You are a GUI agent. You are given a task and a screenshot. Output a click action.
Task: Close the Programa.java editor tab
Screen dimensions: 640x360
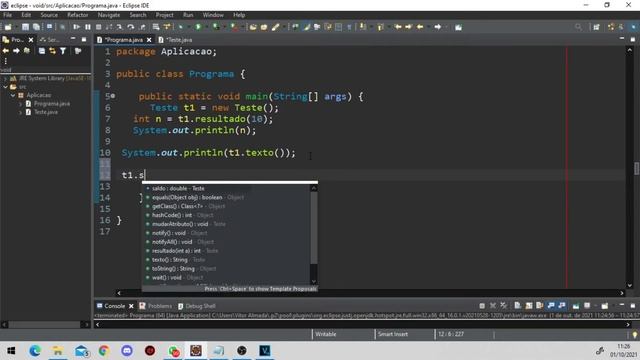(x=149, y=40)
